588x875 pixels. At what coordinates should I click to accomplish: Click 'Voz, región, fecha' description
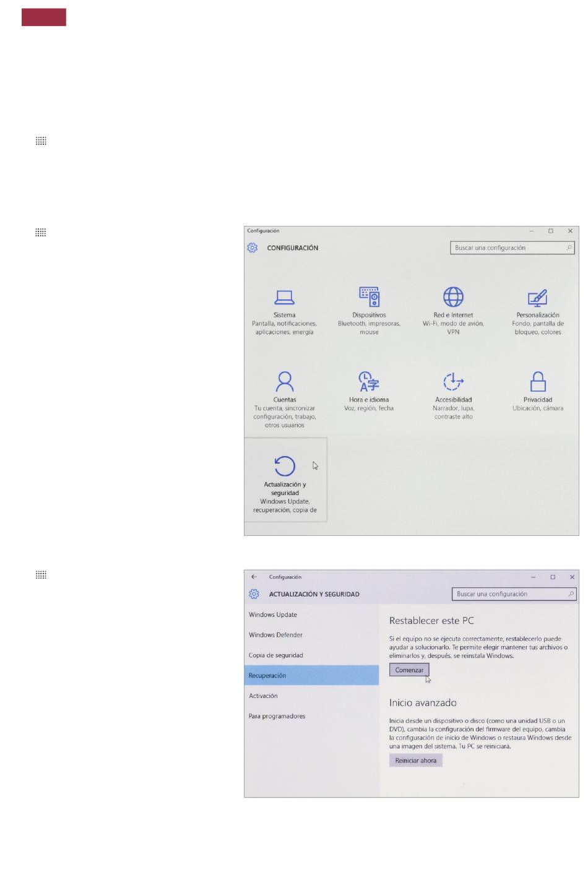point(369,408)
